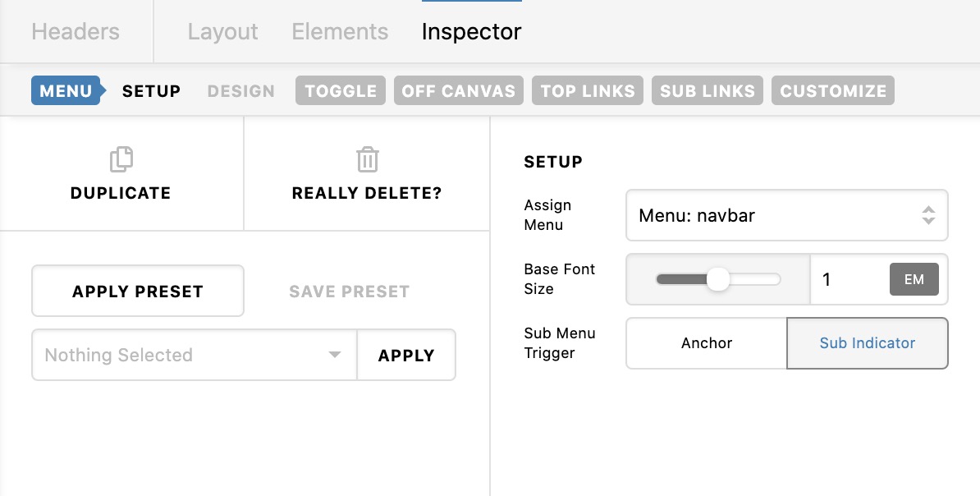Click the MENU breadcrumb label
This screenshot has height=496, width=980.
point(66,90)
